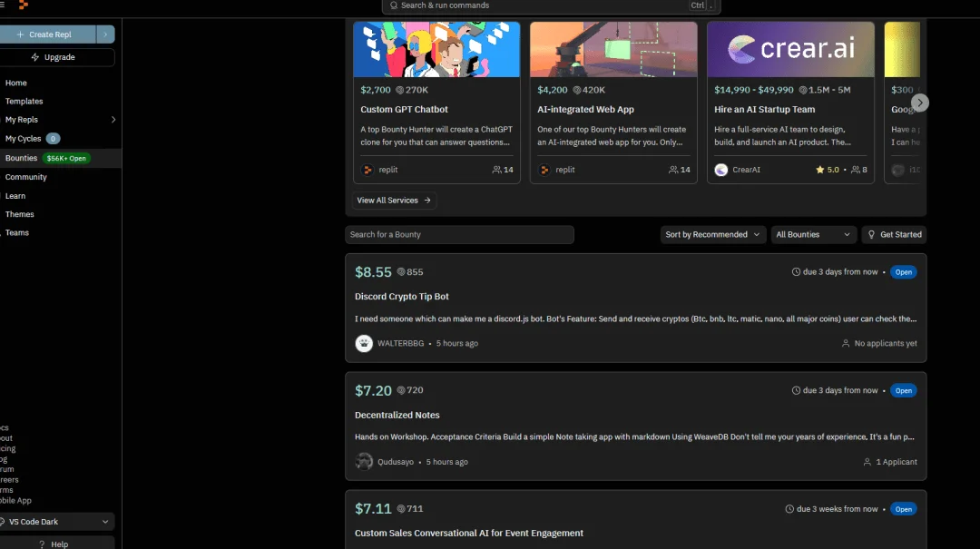Open Teams in sidebar
This screenshot has width=980, height=549.
17,232
